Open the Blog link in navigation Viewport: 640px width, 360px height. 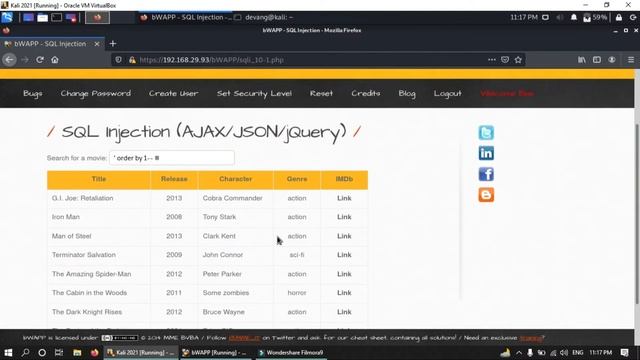(407, 93)
